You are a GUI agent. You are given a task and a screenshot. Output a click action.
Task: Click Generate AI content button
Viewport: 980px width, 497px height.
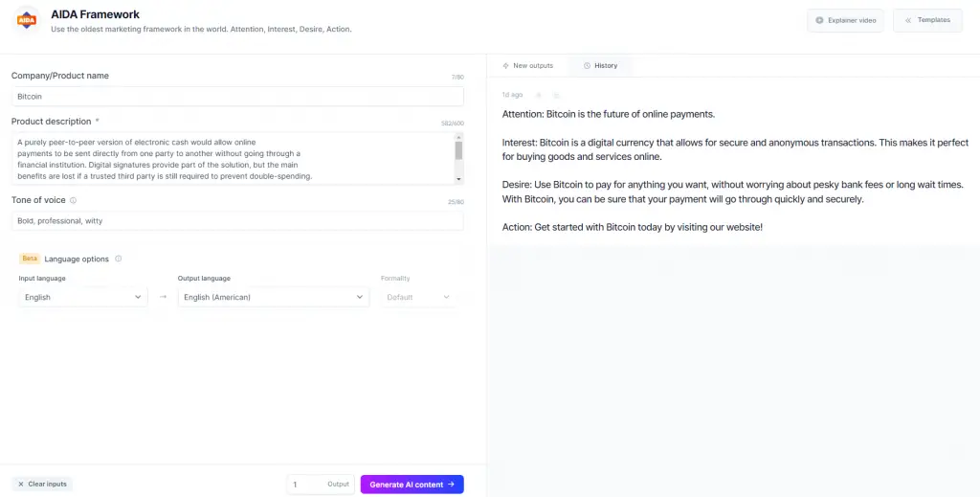tap(412, 485)
